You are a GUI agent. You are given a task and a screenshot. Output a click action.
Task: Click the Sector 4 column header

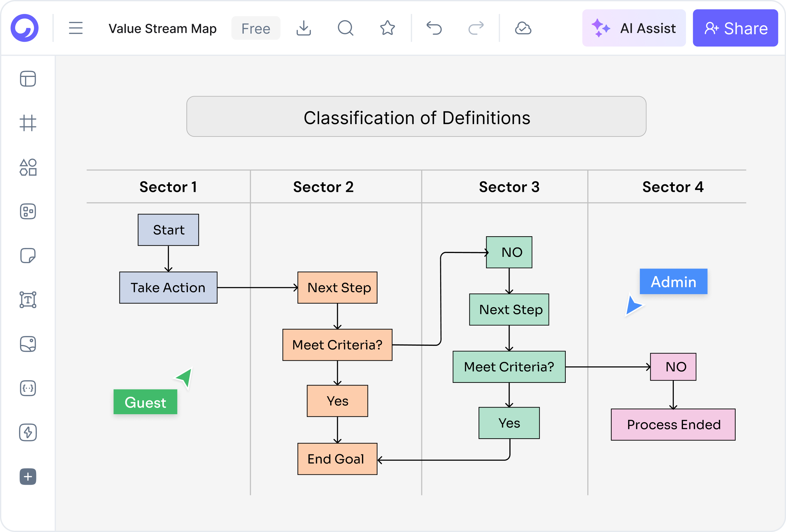pos(673,187)
